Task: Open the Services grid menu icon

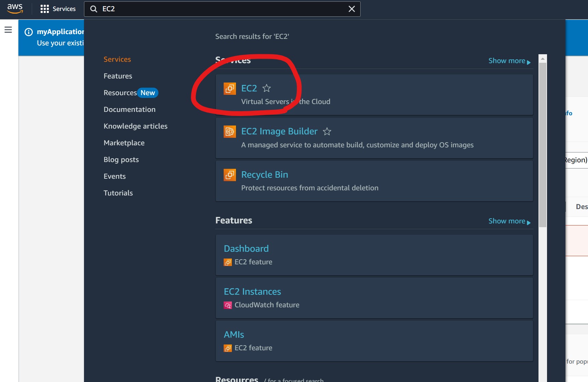Action: pos(44,9)
